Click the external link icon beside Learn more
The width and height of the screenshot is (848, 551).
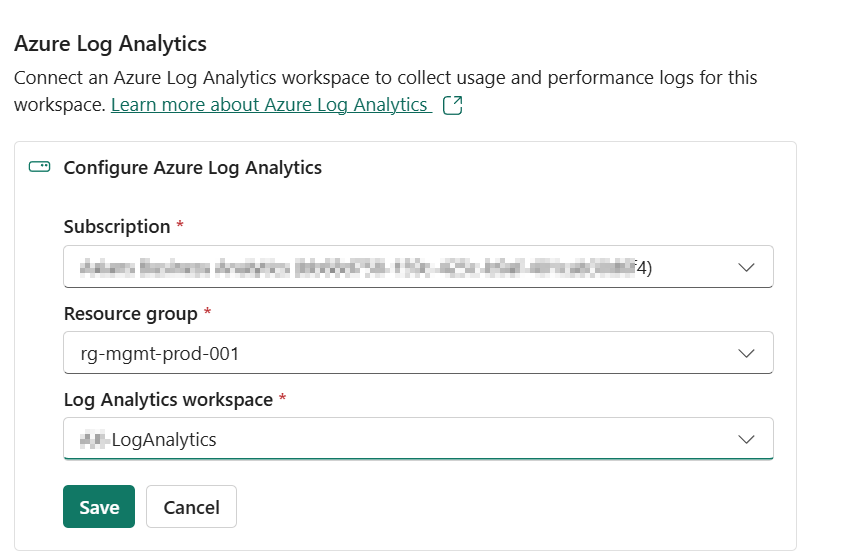coord(452,105)
